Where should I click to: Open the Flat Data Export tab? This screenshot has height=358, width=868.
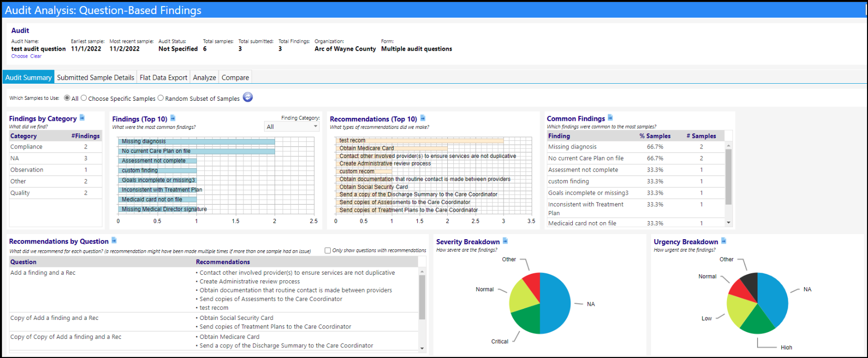[163, 77]
